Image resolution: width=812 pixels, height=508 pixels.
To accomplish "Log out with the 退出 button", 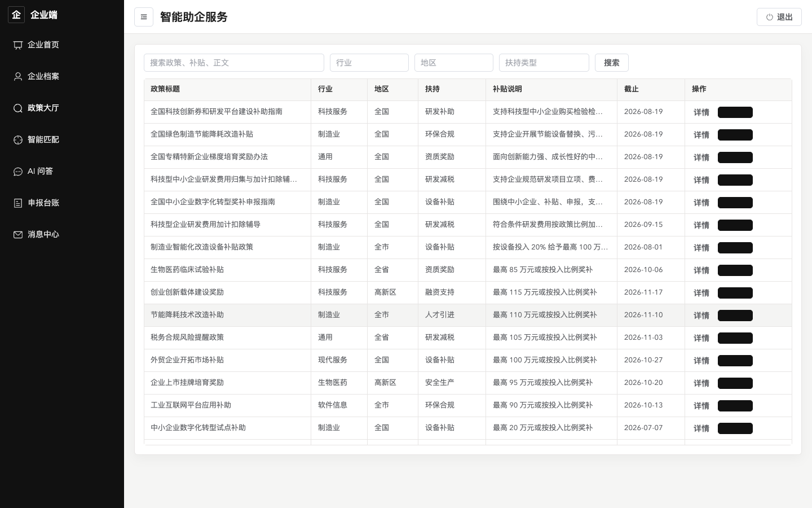I will (779, 17).
